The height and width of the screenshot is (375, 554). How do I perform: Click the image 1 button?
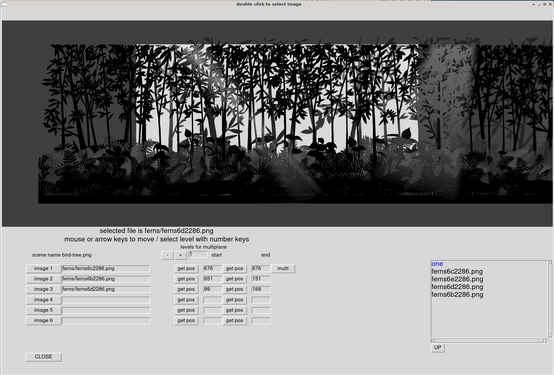(43, 269)
